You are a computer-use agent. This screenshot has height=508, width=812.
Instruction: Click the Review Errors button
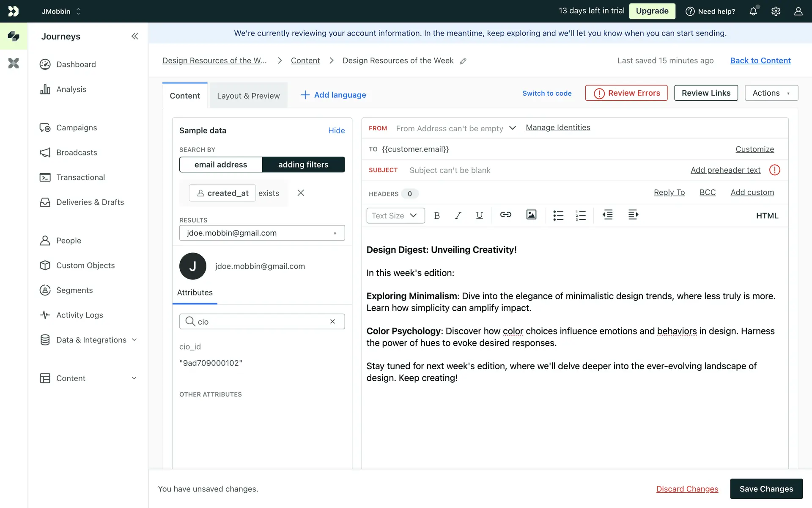(626, 93)
